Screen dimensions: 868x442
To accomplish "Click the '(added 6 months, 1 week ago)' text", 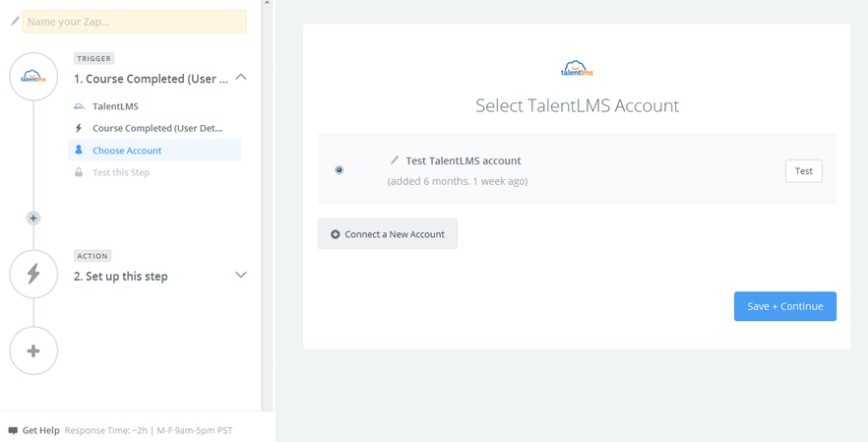I will pyautogui.click(x=458, y=181).
